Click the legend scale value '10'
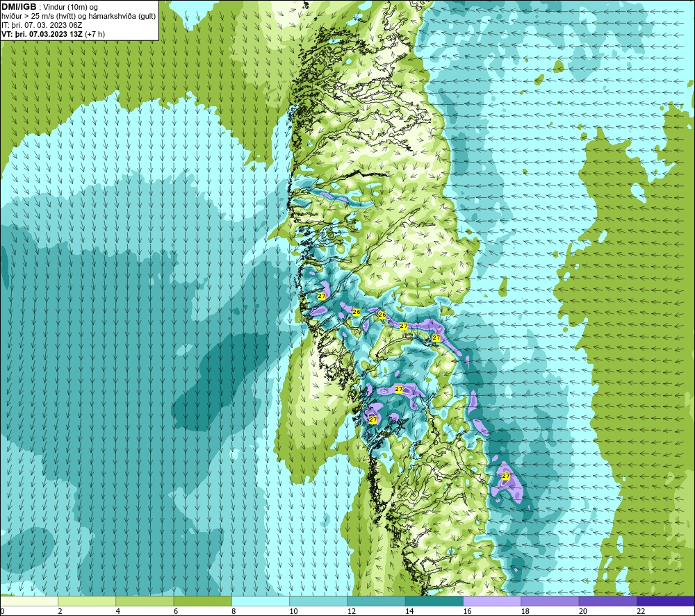 click(x=293, y=611)
